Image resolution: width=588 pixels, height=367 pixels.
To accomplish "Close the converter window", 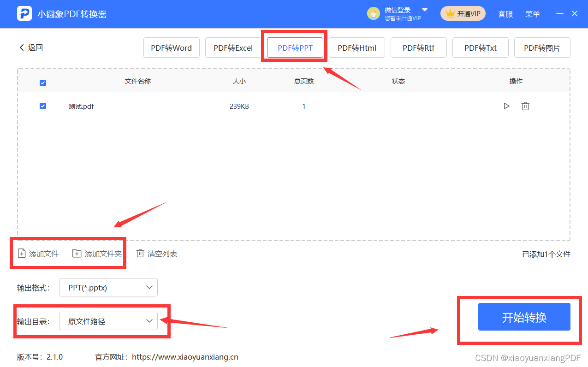I will pos(575,13).
